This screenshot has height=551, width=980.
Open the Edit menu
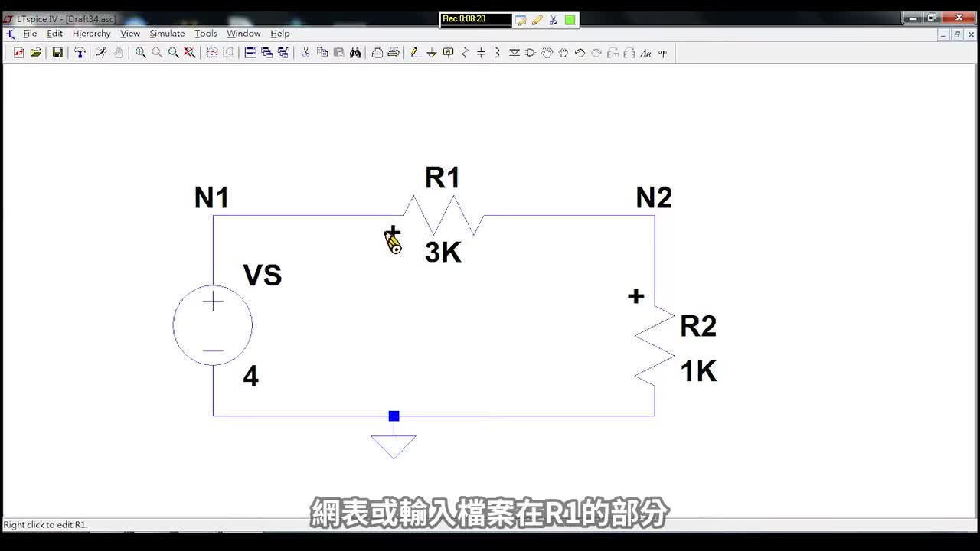(55, 34)
